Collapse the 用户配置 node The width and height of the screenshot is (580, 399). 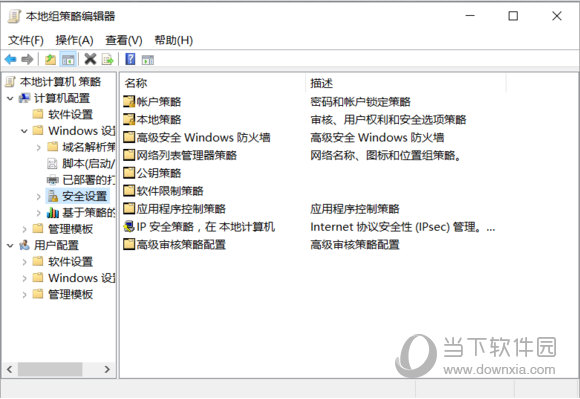[x=10, y=245]
